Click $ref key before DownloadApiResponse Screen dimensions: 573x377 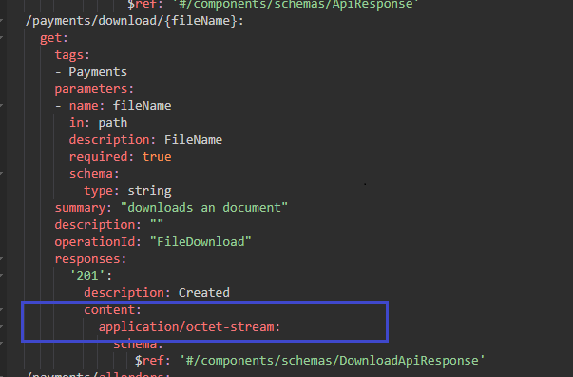click(x=153, y=361)
